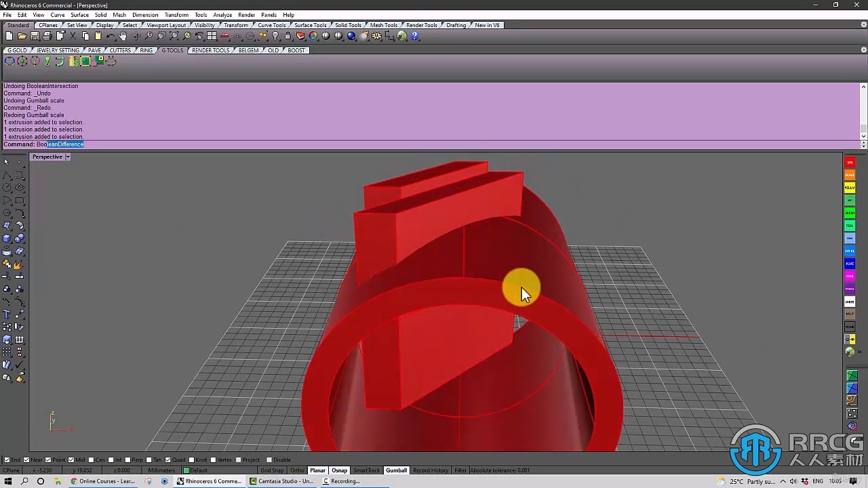868x488 pixels.
Task: Click the Undo arrow icon
Action: (x=111, y=36)
